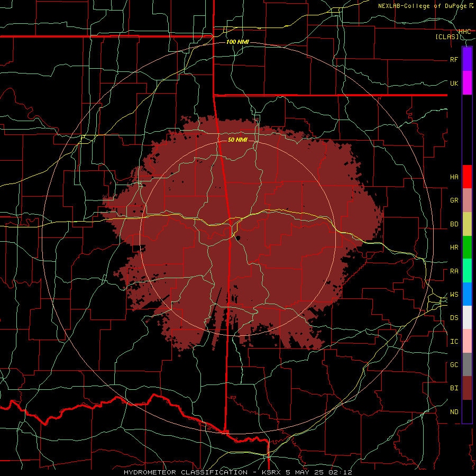476x476 pixels.
Task: Click the ND legend label
Action: click(x=454, y=412)
